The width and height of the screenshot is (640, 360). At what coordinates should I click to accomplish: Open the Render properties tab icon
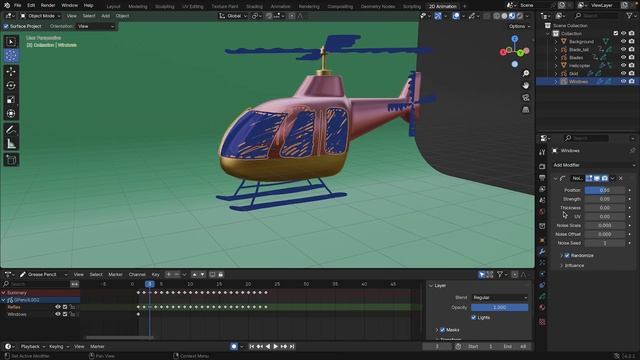point(542,167)
